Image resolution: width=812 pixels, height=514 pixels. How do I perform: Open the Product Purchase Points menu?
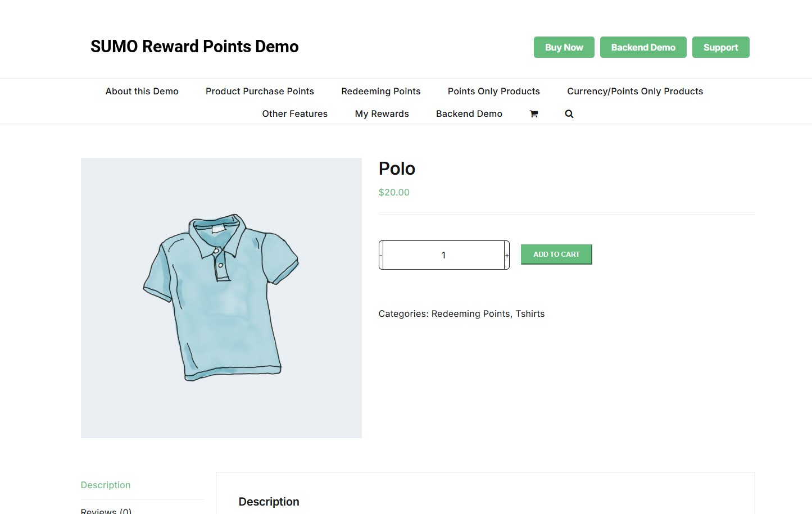click(x=259, y=91)
